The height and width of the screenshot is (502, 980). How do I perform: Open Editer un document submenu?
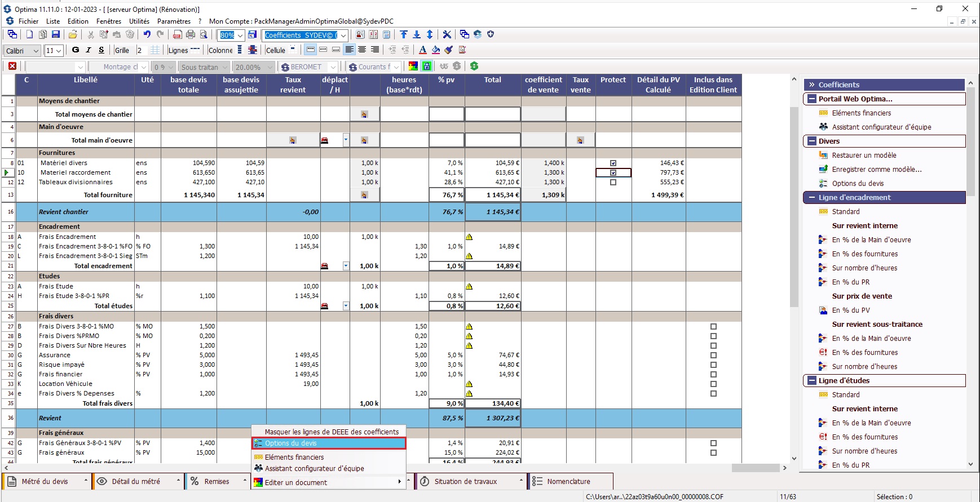coord(329,482)
